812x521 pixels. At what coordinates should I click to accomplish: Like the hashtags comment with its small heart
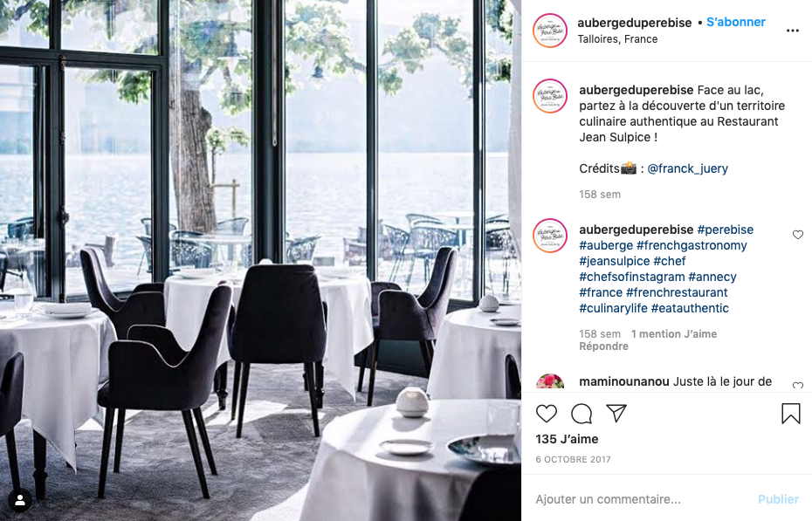click(x=798, y=235)
